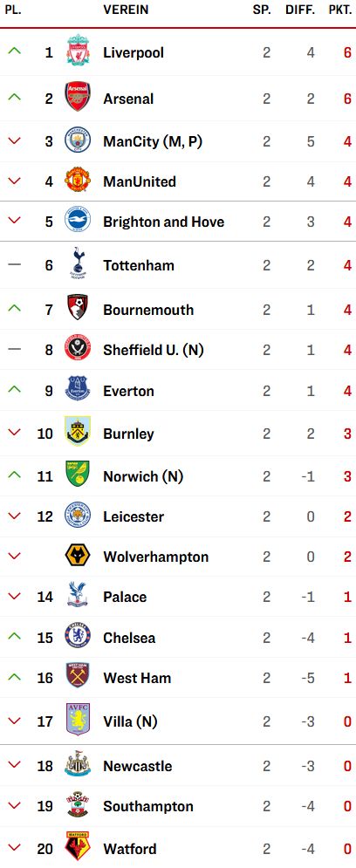Select the Tottenham cockerel crest
This screenshot has width=356, height=868.
[x=78, y=264]
